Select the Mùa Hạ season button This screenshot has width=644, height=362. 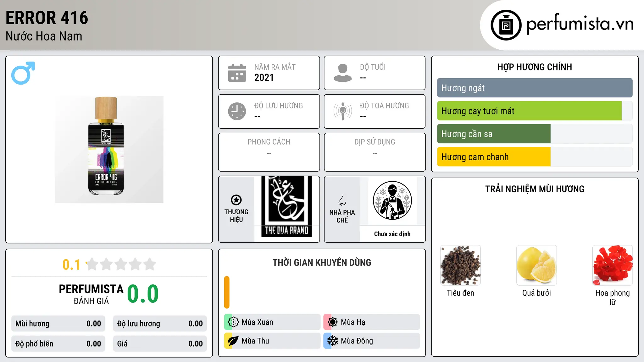coord(372,322)
